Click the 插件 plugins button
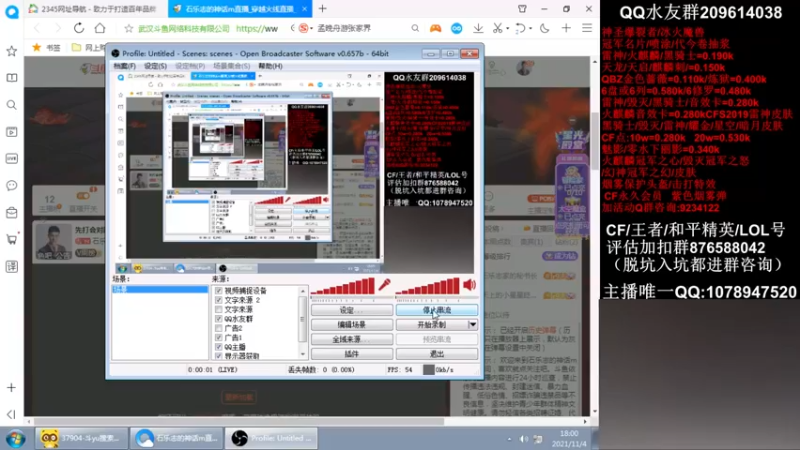The height and width of the screenshot is (450, 800). [352, 354]
